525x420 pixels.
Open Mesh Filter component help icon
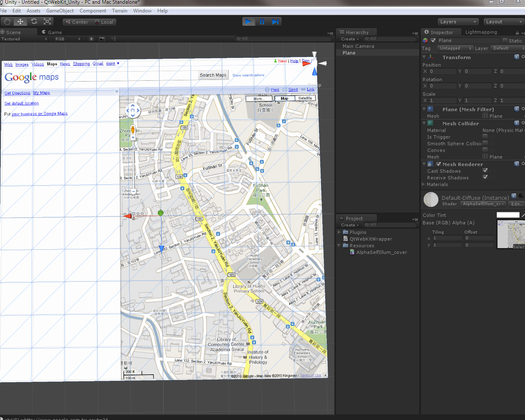click(x=517, y=109)
